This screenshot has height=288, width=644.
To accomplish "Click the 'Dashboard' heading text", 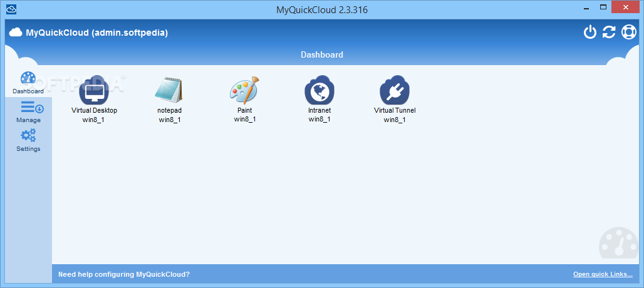I will pyautogui.click(x=322, y=54).
